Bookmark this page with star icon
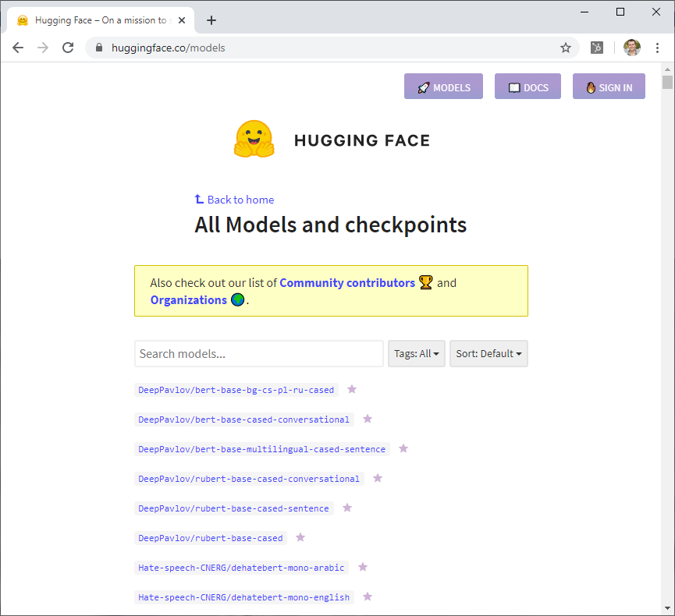The height and width of the screenshot is (616, 675). point(566,48)
